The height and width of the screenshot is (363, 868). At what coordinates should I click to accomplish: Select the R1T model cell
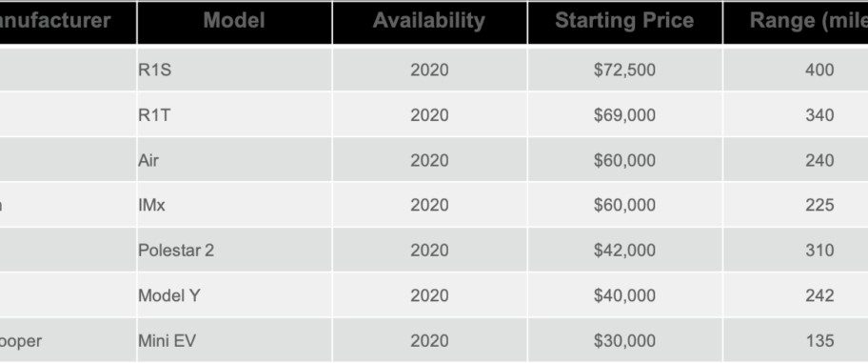234,114
